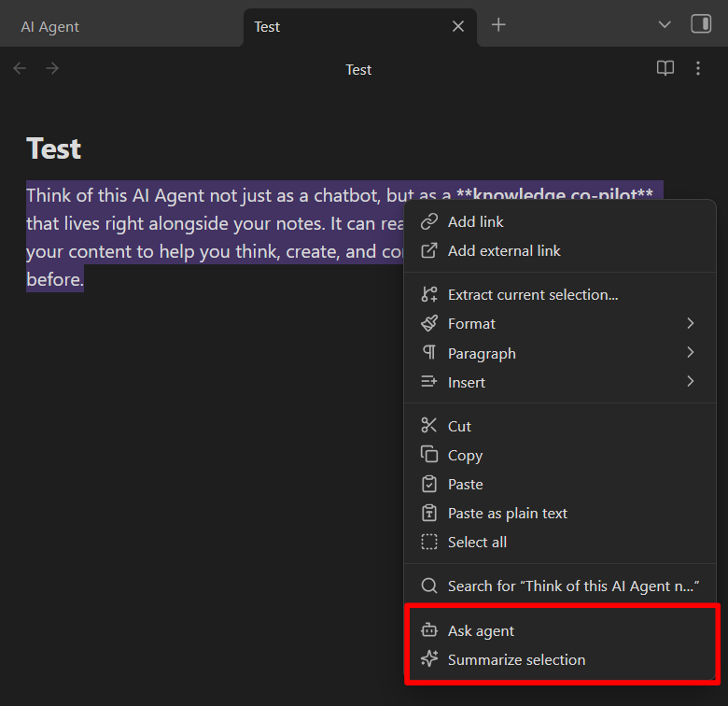Click the reading view book icon
728x706 pixels.
point(665,69)
